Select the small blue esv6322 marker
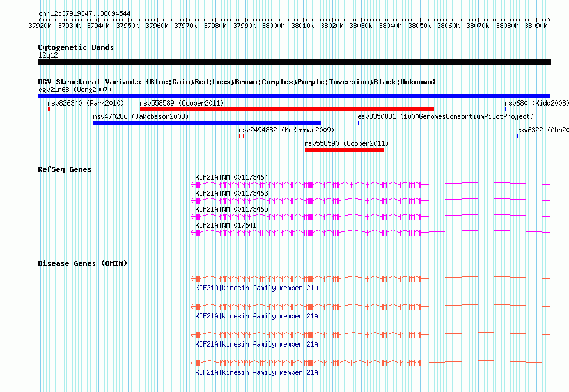This screenshot has width=569, height=392. click(517, 136)
